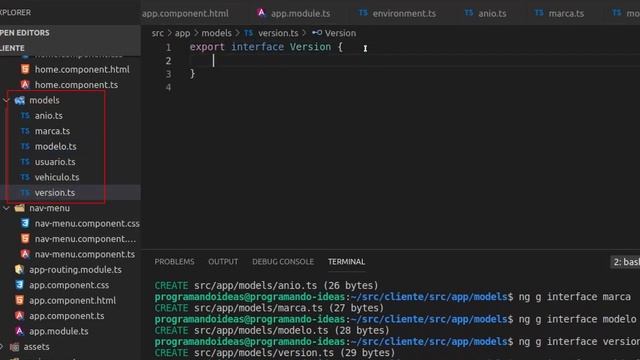Screen dimensions: 640x360
Task: Click the TS icon in the breadcrumb
Action: 248,33
